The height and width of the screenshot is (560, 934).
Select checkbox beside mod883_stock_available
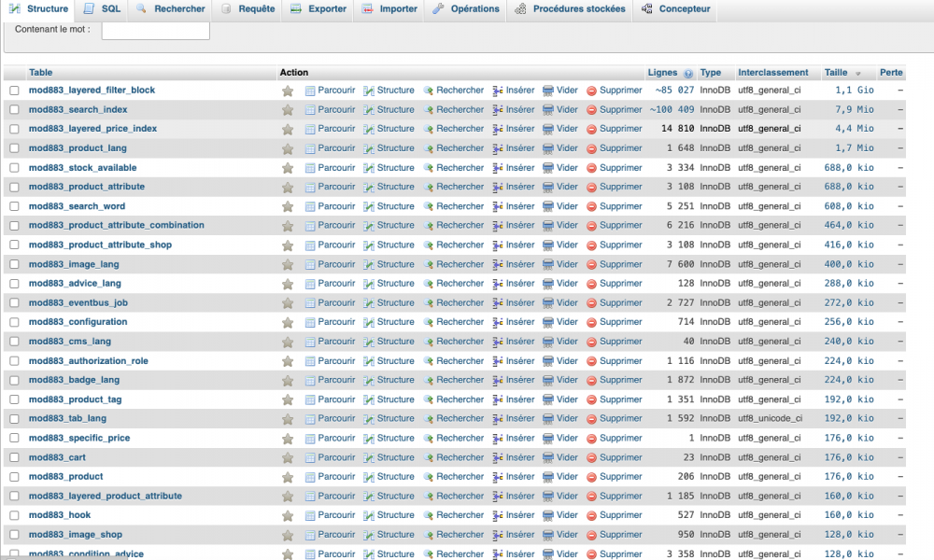[x=14, y=168]
